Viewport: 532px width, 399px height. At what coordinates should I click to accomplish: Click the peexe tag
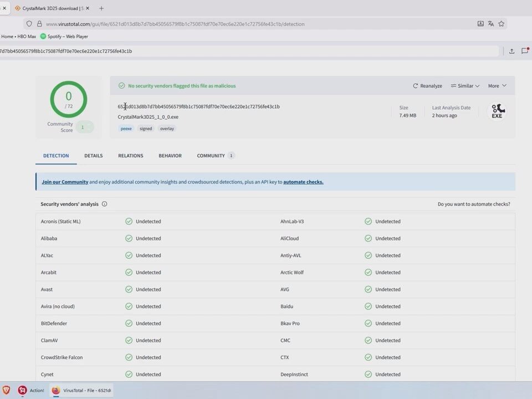pos(126,129)
